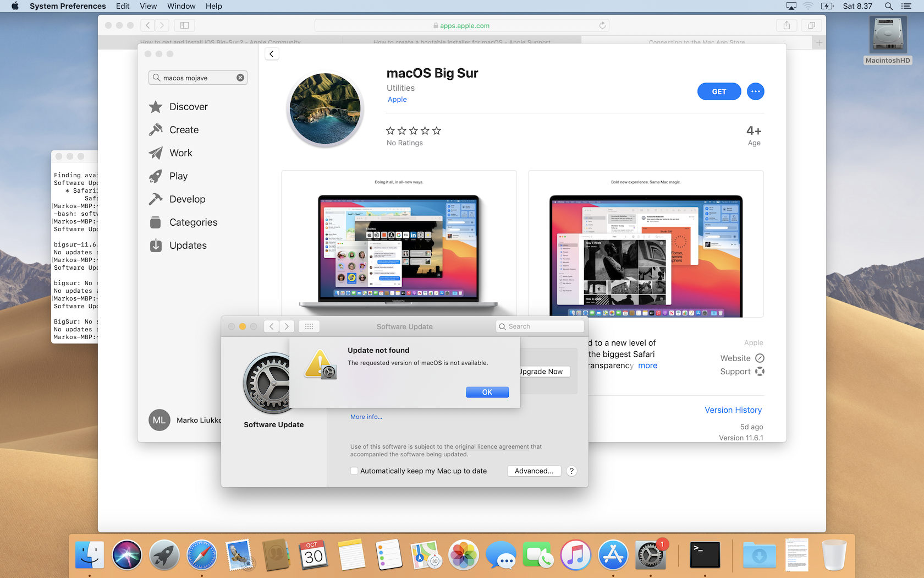
Task: Open Photos from the Dock
Action: click(x=464, y=554)
